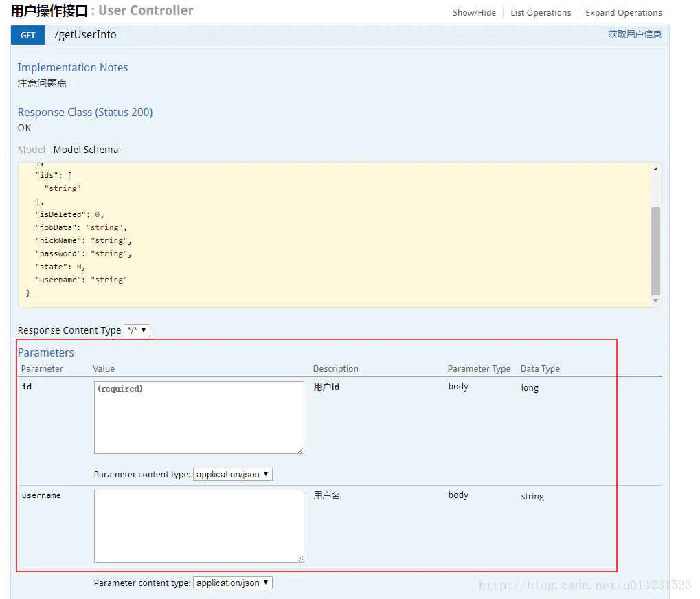Click the "nickName": "string" schema line
The image size is (700, 599).
84,240
